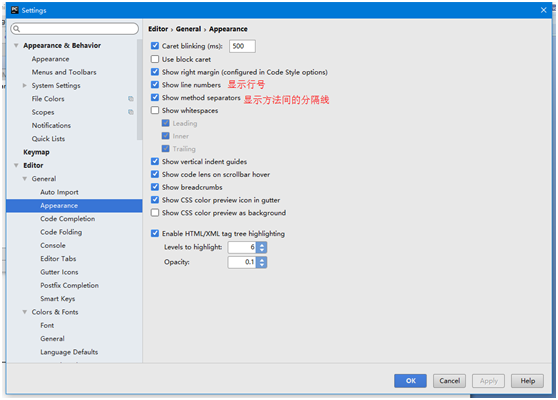Disable Show method separators
Screen dimensions: 558x400
pos(155,98)
